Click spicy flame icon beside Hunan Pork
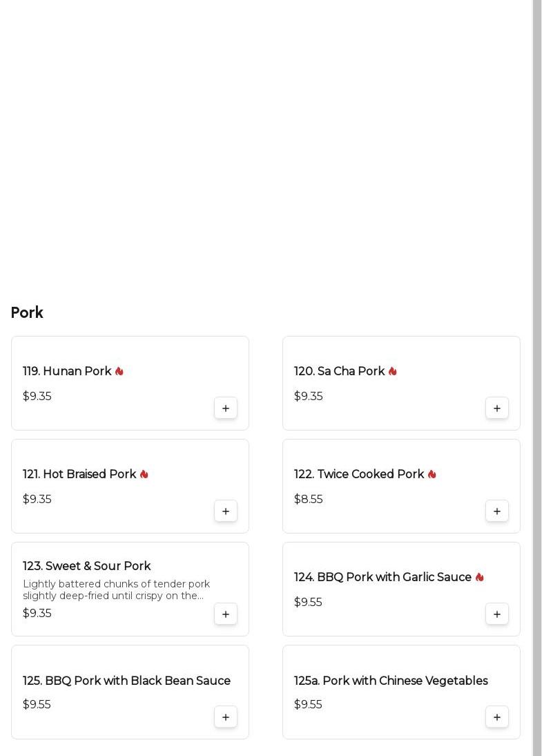The width and height of the screenshot is (542, 756). pyautogui.click(x=119, y=372)
